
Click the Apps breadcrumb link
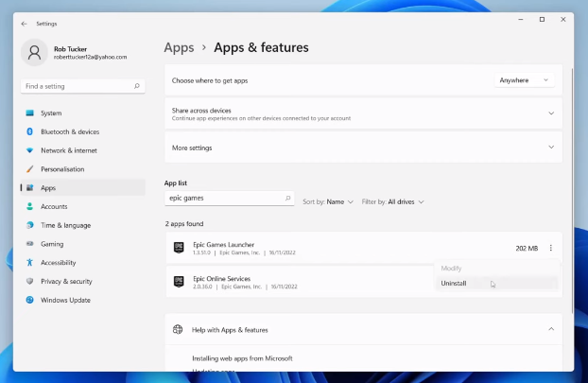click(x=180, y=47)
